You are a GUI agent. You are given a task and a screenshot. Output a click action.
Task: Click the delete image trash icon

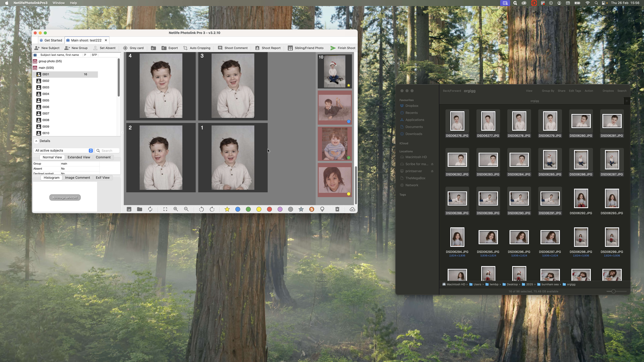coord(337,209)
